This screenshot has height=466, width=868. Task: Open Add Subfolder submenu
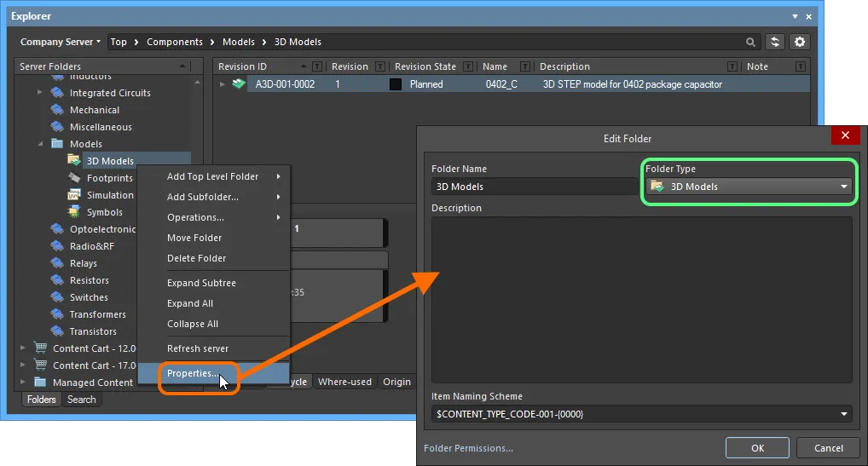214,197
